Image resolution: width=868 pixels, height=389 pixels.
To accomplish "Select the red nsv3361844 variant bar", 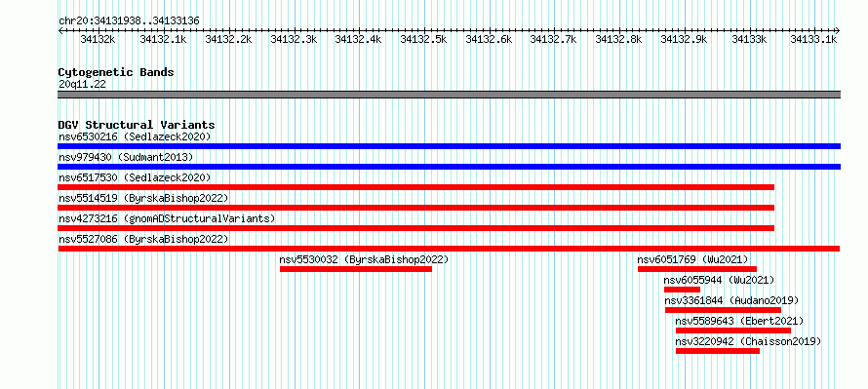I will (x=723, y=310).
